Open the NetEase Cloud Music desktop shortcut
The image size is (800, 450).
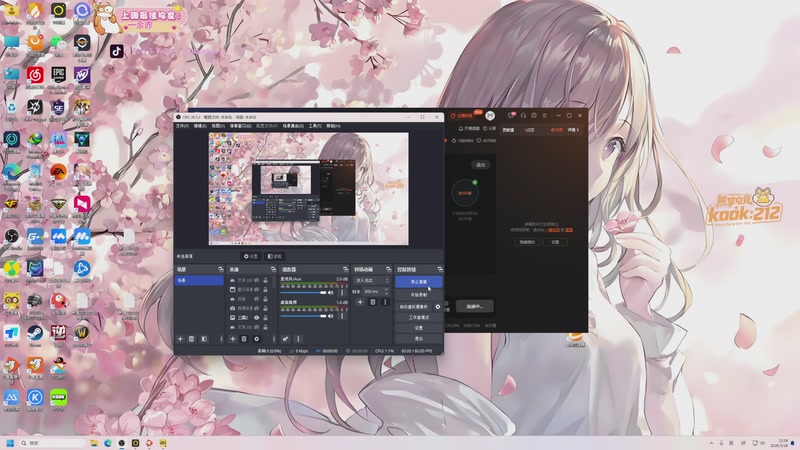point(35,75)
